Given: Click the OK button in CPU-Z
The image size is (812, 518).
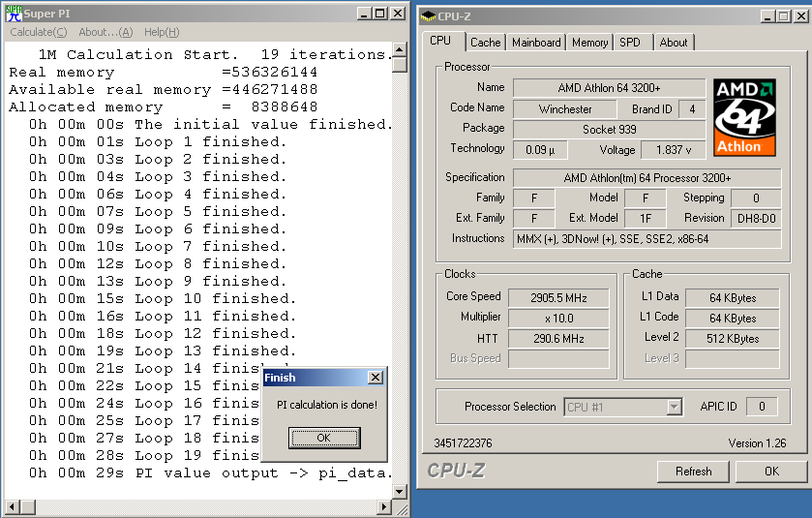Looking at the screenshot, I should 771,472.
